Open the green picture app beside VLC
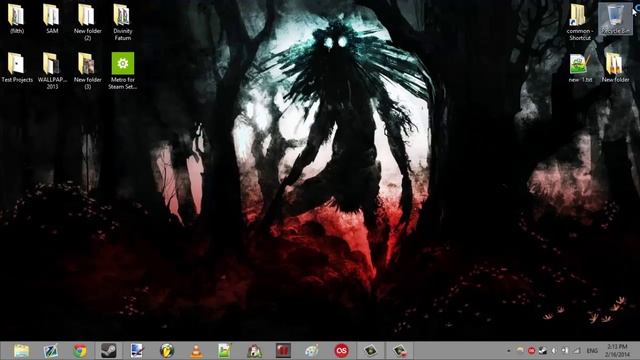Viewport: 640px width, 360px height. click(x=224, y=351)
